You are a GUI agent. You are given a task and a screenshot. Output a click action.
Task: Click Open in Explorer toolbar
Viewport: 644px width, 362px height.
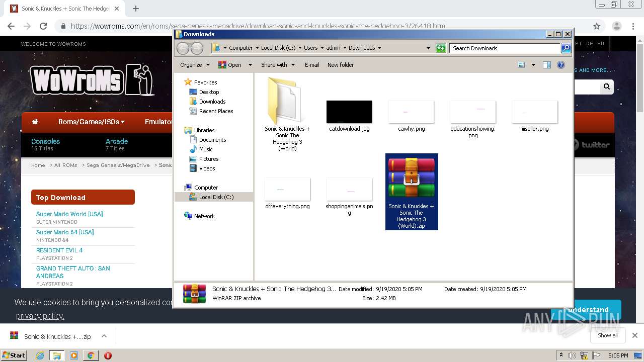(x=230, y=65)
